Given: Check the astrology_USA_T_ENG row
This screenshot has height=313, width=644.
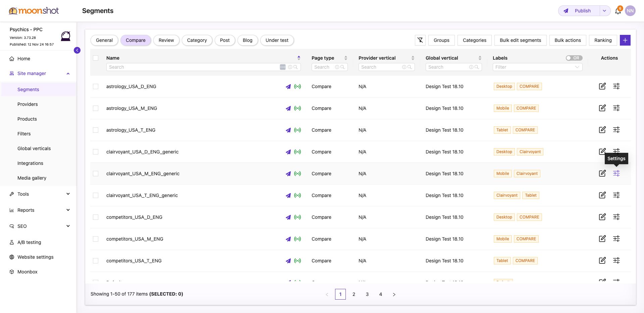Looking at the screenshot, I should [x=96, y=130].
